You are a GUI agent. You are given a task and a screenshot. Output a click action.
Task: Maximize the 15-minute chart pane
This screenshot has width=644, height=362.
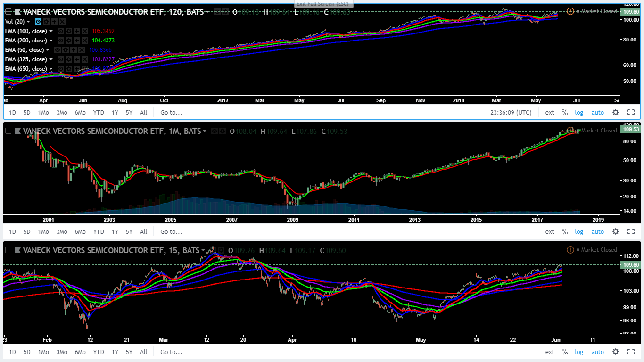pos(631,352)
